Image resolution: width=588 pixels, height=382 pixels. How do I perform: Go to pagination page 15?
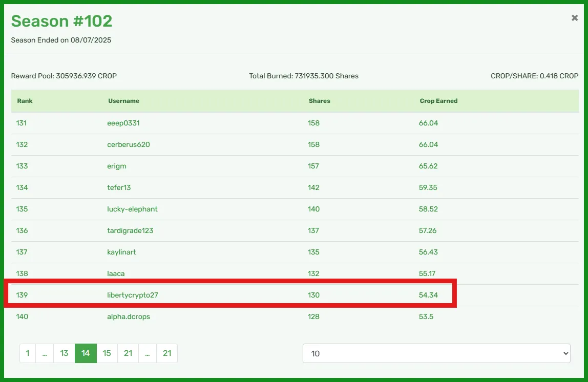pos(107,353)
